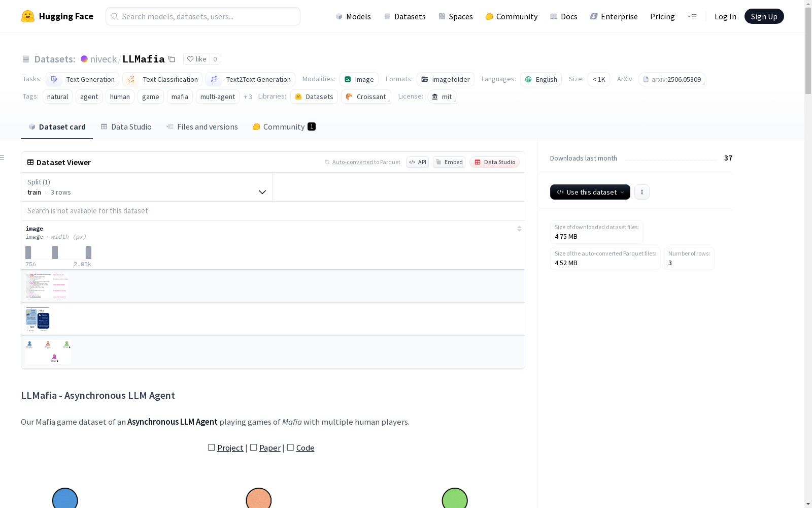Screen dimensions: 812x508
Task: Like the LLMafia dataset
Action: tap(197, 59)
